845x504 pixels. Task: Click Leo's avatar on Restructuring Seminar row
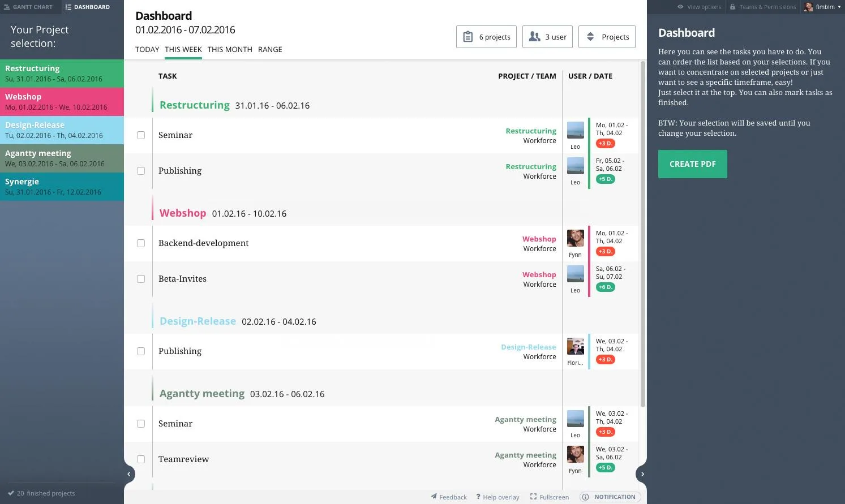[576, 130]
